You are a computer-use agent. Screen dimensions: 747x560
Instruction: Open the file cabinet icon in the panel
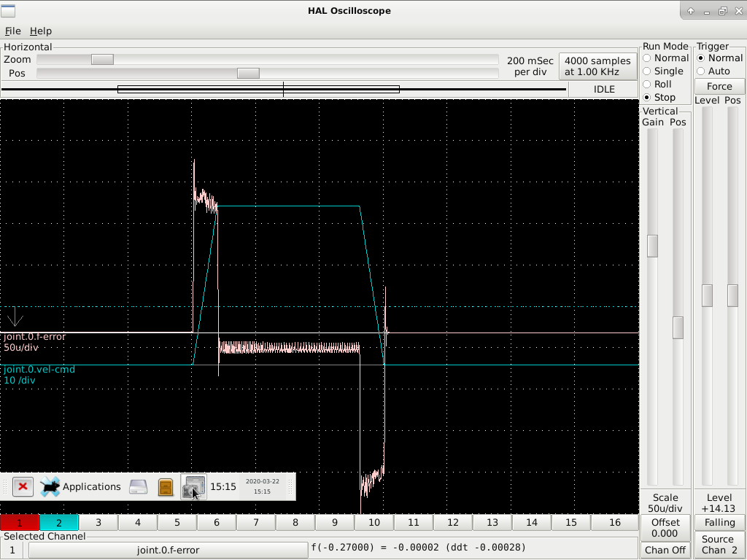[x=166, y=486]
